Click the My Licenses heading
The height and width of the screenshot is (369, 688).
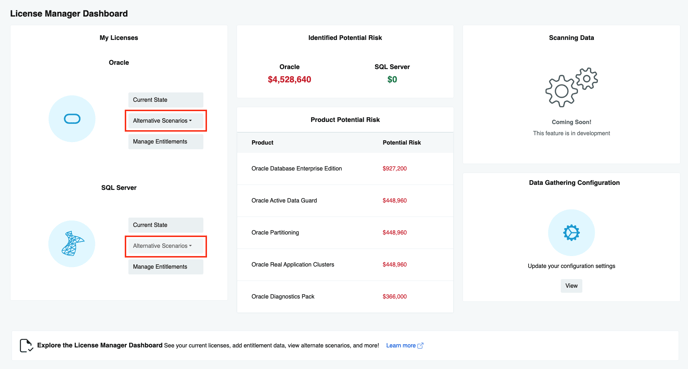click(x=118, y=38)
